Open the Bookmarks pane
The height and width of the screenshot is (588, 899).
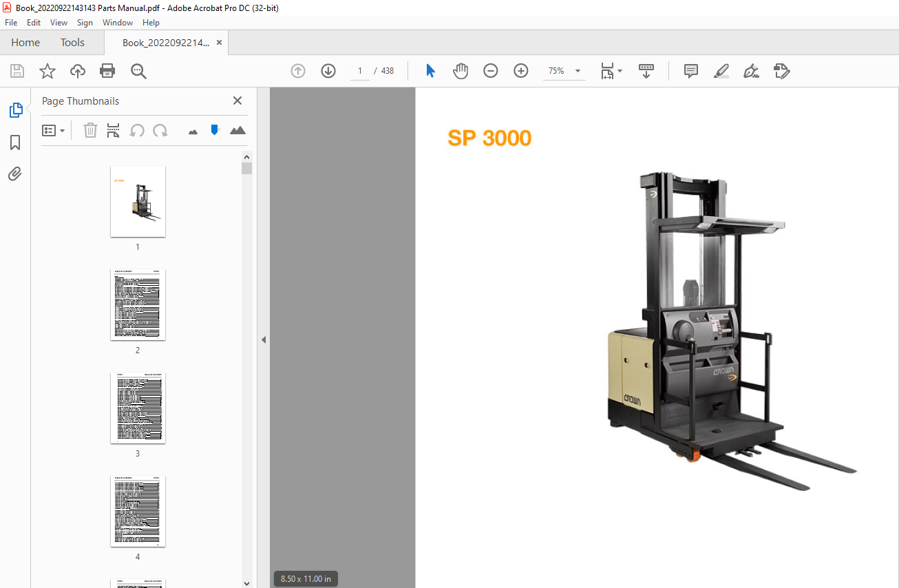pyautogui.click(x=15, y=143)
